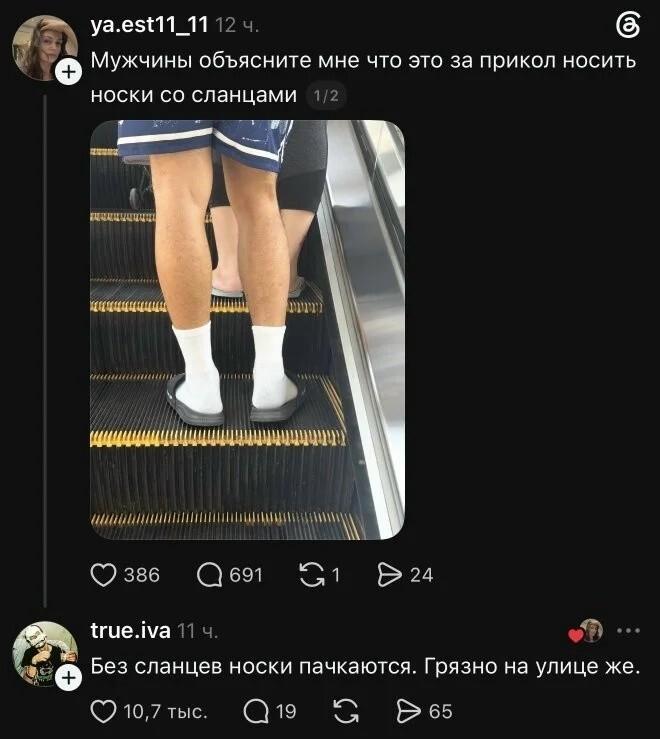Like true.iva's reply with 10,7 тыс. likes
Viewport: 660px width, 739px height.
[103, 711]
